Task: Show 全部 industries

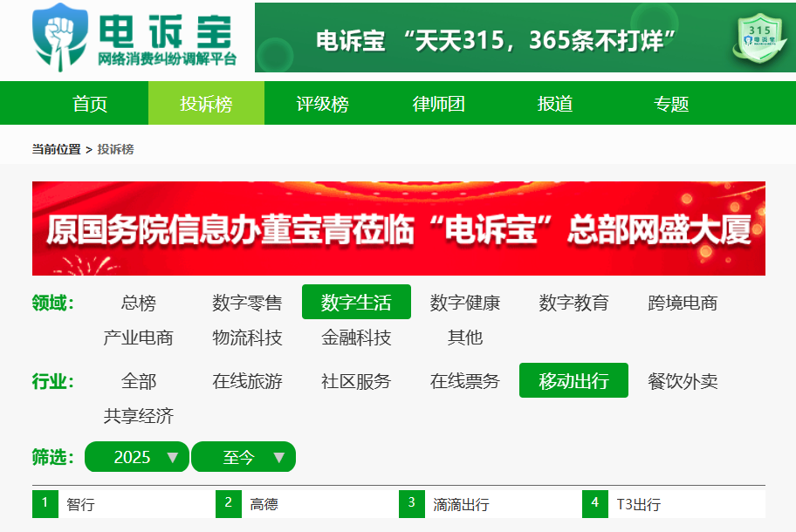Action: tap(139, 380)
